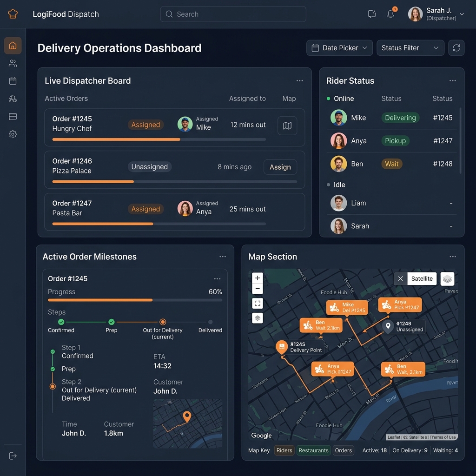Viewport: 476px width, 476px height.
Task: Open the Home dashboard sidebar icon
Action: [13, 46]
